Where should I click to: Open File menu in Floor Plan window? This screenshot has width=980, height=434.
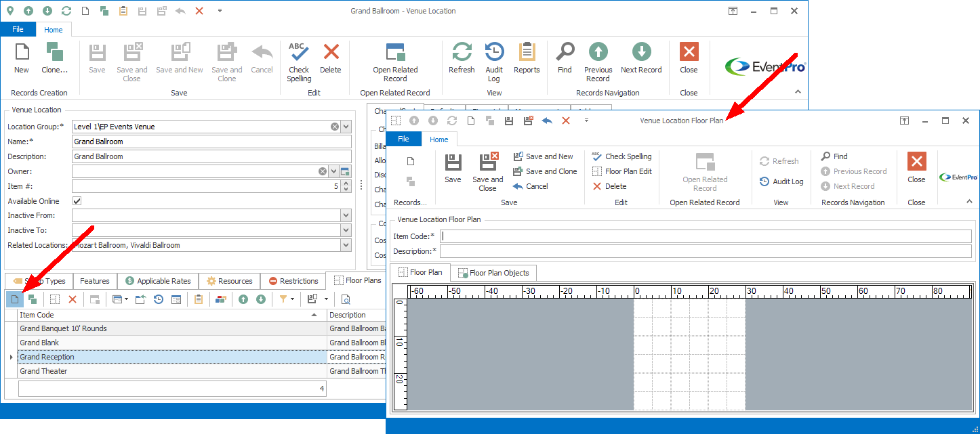pyautogui.click(x=403, y=139)
